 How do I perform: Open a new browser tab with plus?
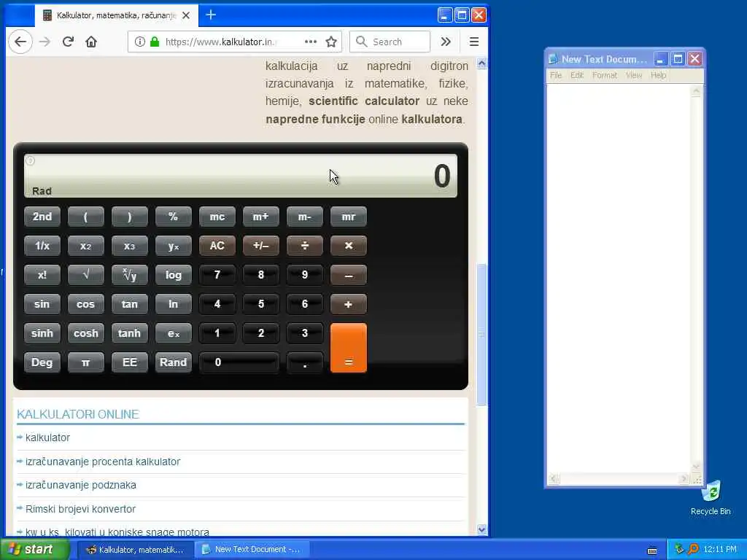pyautogui.click(x=211, y=15)
